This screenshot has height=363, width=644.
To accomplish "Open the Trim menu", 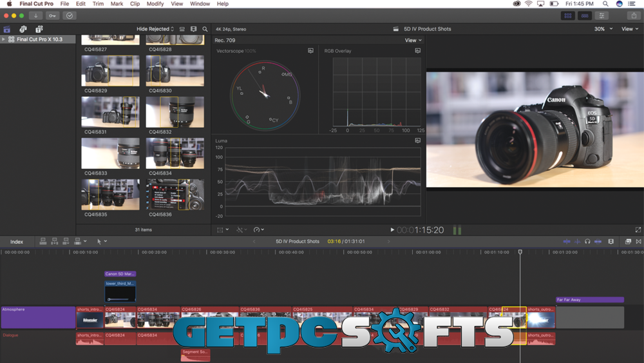I will click(98, 4).
